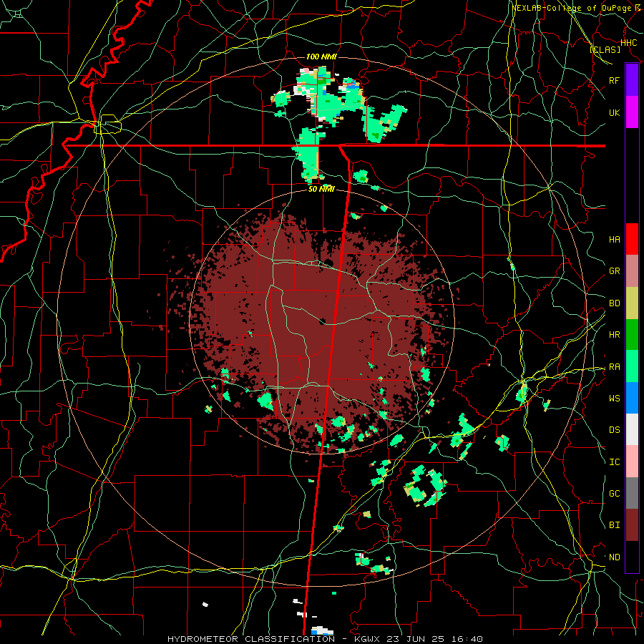The image size is (644, 644).
Task: Click the brown BI legend color swatch
Action: point(632,525)
